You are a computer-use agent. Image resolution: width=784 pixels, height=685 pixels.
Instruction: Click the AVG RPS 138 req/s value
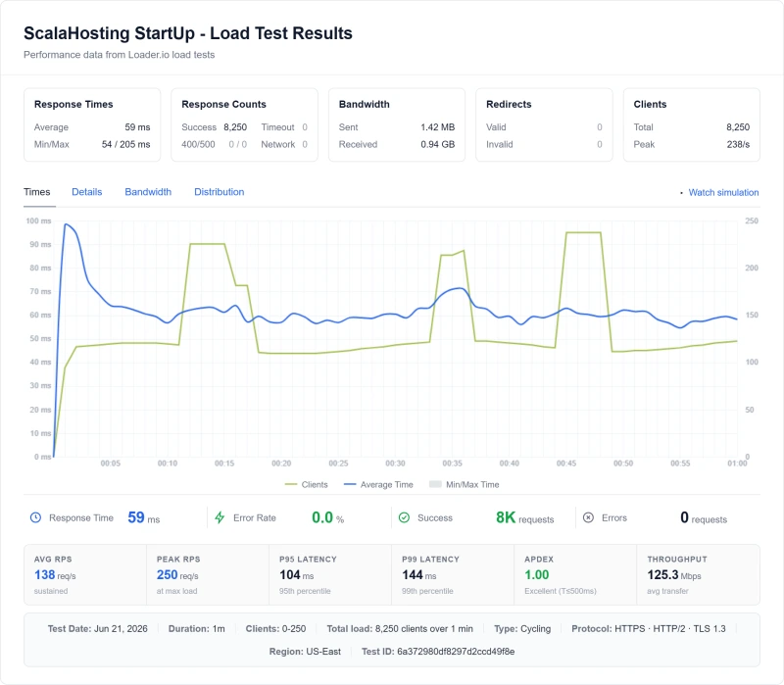coord(55,575)
